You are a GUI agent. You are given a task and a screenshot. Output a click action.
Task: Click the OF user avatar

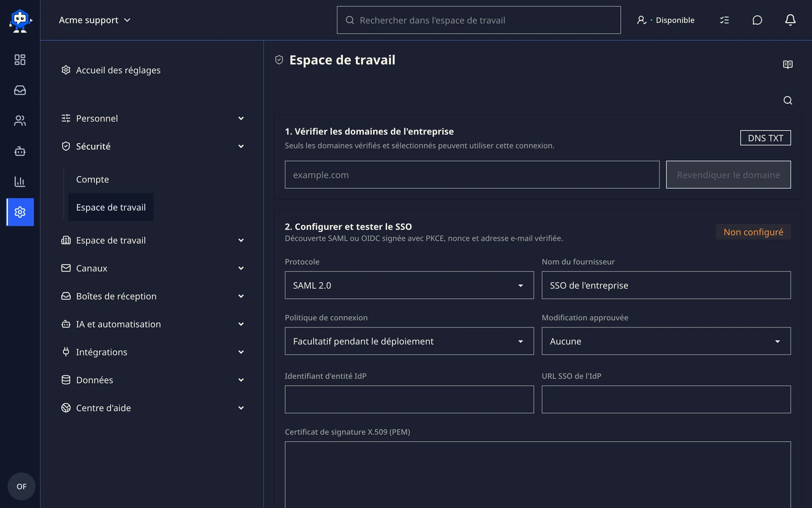tap(21, 486)
